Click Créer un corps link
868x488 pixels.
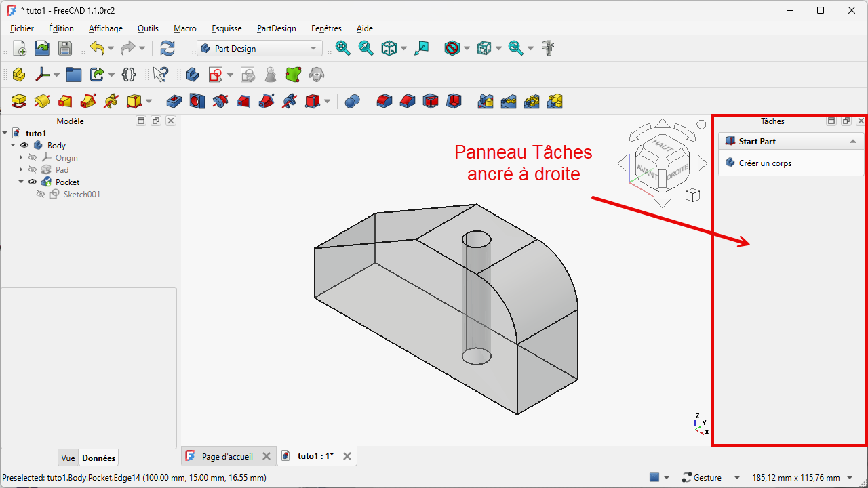pyautogui.click(x=765, y=163)
